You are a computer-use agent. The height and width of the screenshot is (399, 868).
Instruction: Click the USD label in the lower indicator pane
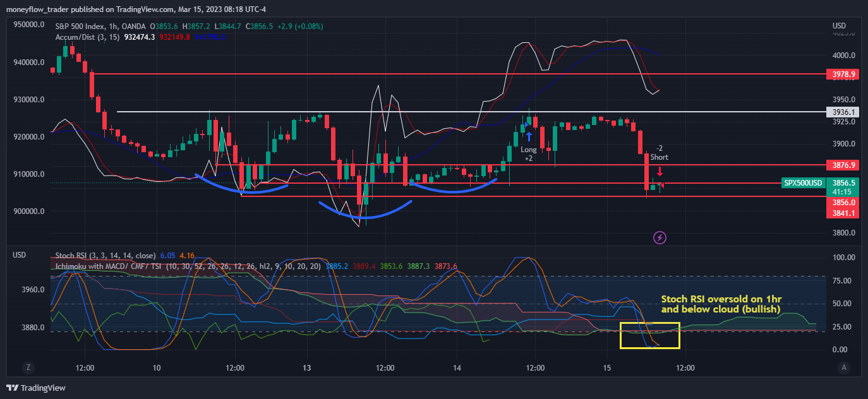pyautogui.click(x=20, y=255)
